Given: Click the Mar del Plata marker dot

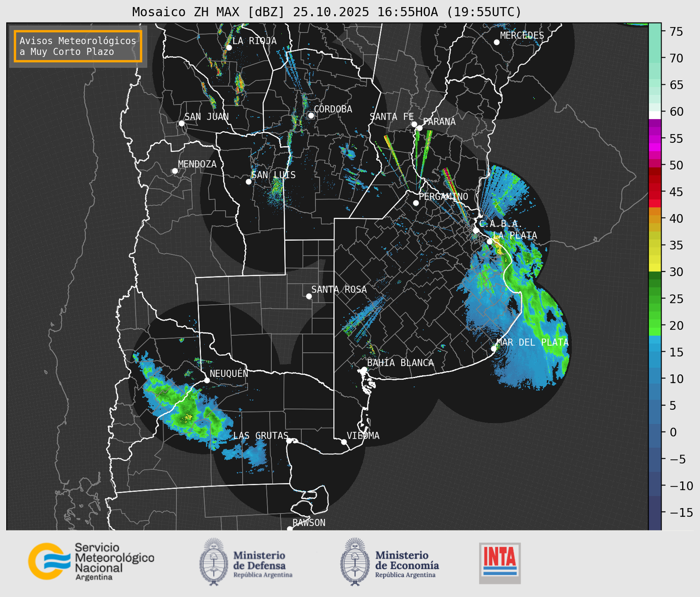Looking at the screenshot, I should pos(493,348).
